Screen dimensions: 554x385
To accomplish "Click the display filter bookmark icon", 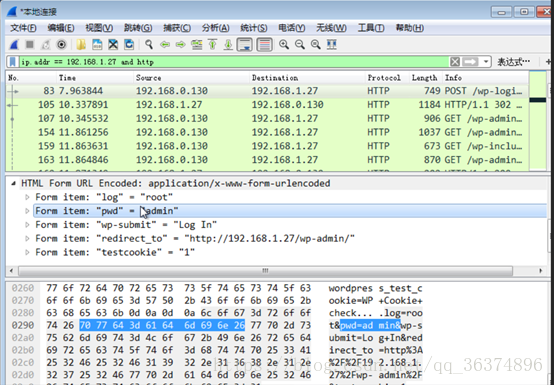I will pyautogui.click(x=13, y=62).
